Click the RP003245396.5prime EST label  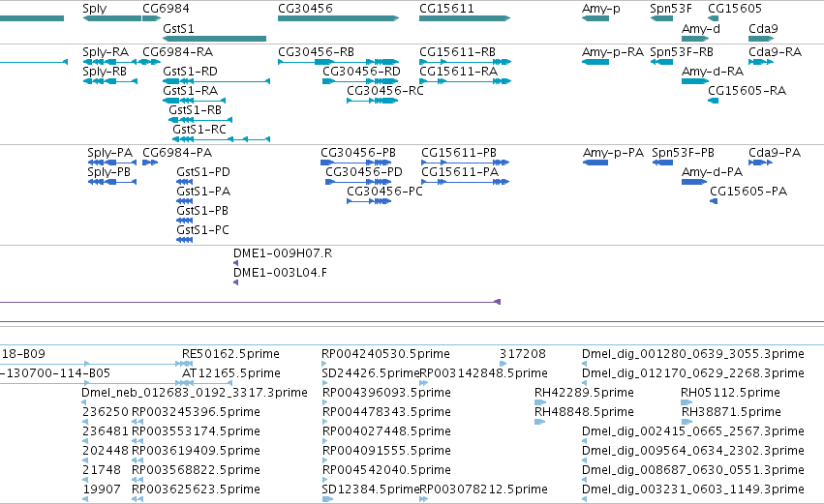196,412
